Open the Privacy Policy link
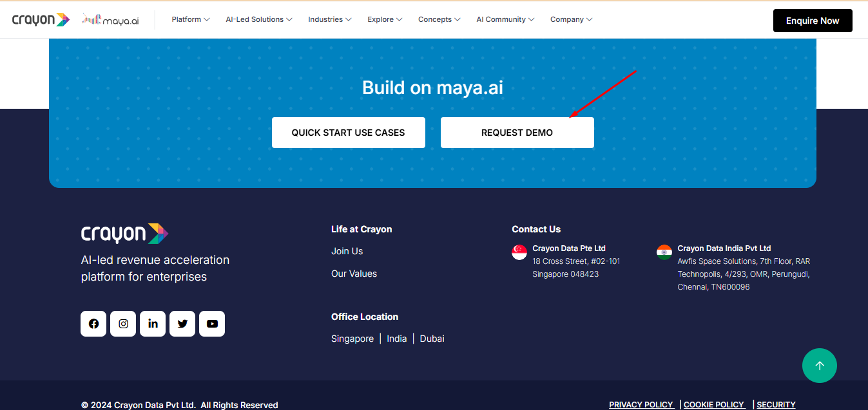 point(641,405)
